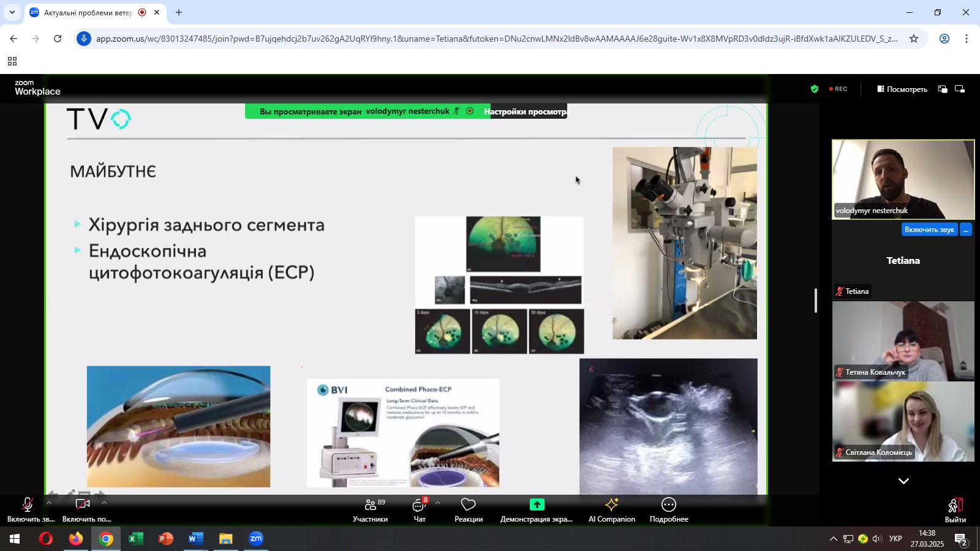The width and height of the screenshot is (980, 551).
Task: Leave the meeting via exit icon
Action: point(955,509)
